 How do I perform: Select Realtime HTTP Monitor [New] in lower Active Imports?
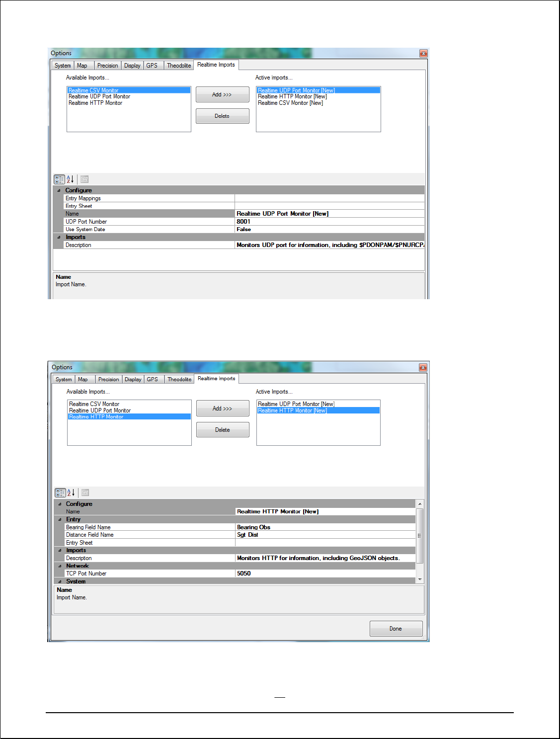click(319, 411)
